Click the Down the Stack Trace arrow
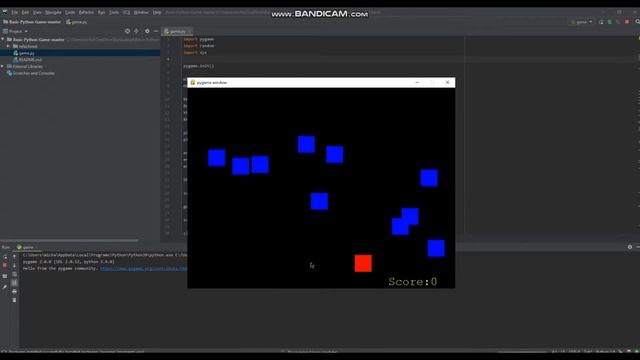The width and height of the screenshot is (640, 360). click(x=14, y=265)
